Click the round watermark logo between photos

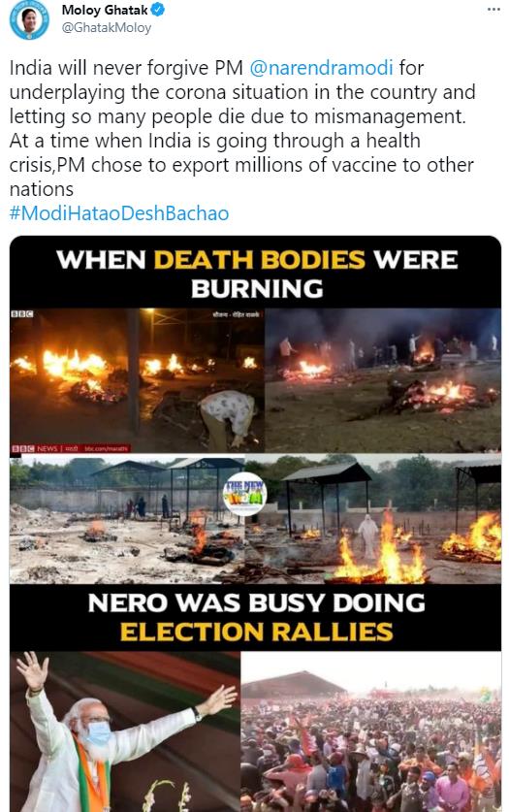click(244, 494)
